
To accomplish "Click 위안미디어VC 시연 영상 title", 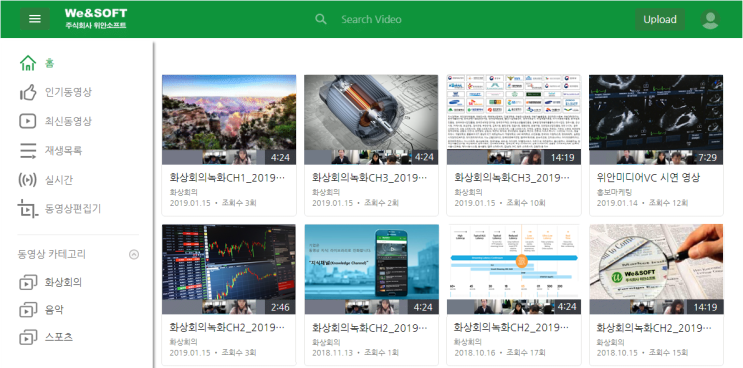I will [648, 178].
